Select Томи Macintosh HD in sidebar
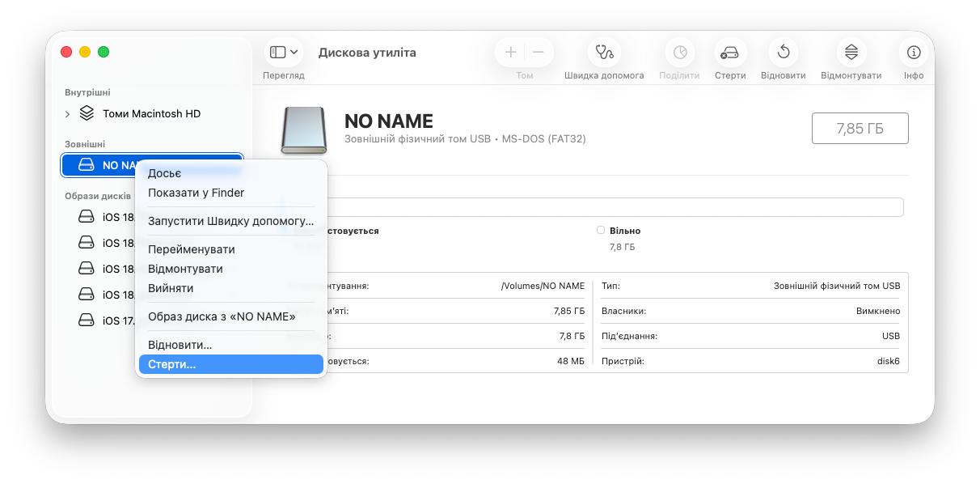This screenshot has height=484, width=980. (151, 114)
